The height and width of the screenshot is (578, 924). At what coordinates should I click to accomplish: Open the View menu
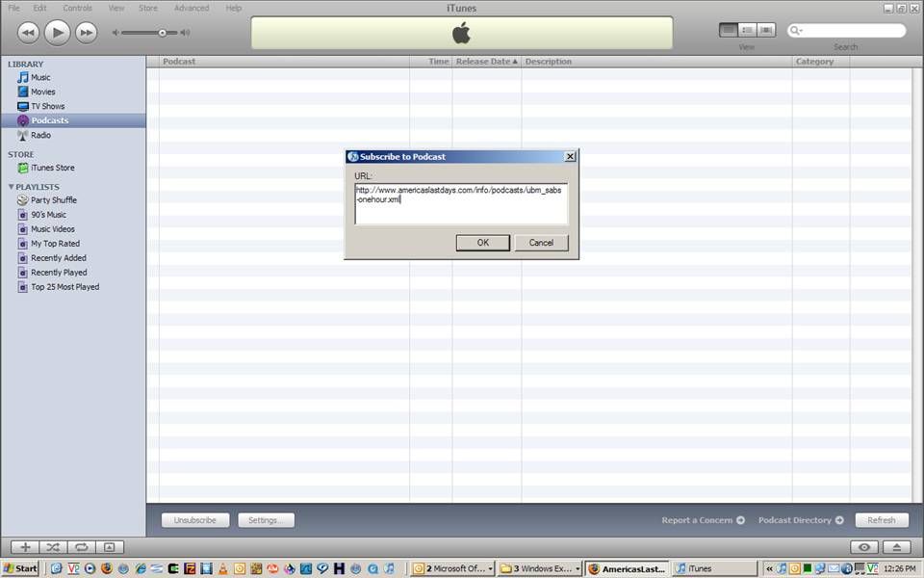pos(116,9)
